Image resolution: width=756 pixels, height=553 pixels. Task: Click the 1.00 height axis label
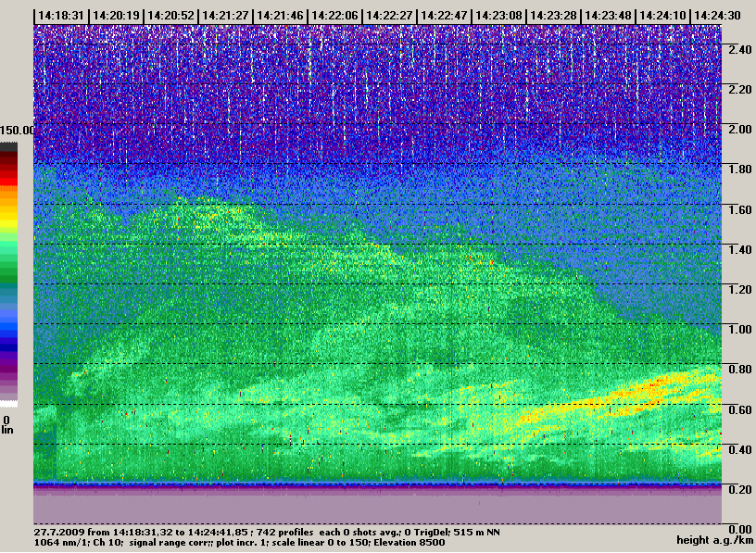coord(739,329)
